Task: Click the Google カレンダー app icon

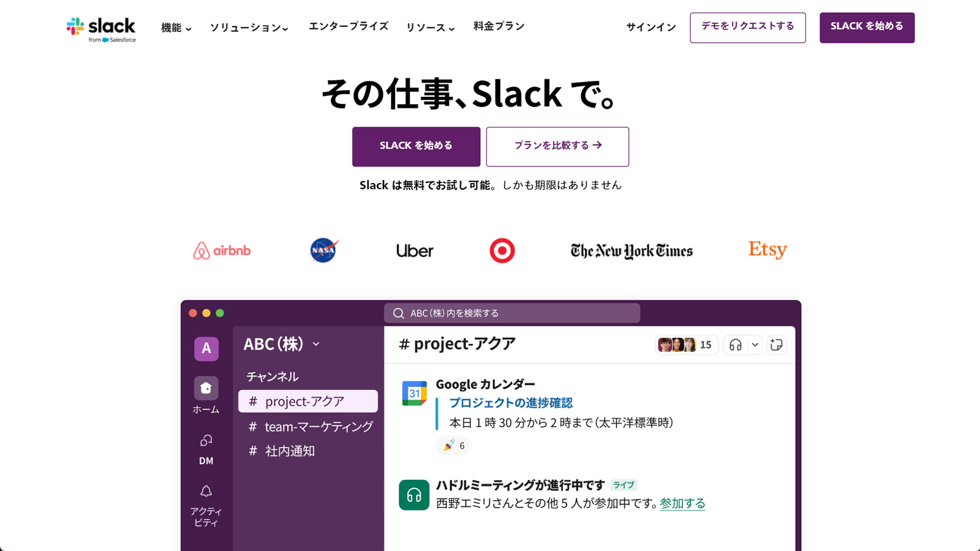Action: click(414, 394)
